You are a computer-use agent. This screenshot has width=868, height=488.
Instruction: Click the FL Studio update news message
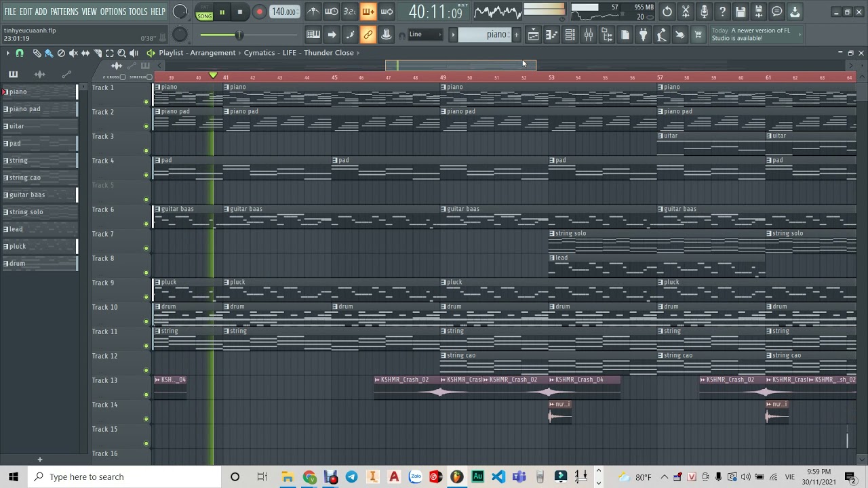point(755,35)
